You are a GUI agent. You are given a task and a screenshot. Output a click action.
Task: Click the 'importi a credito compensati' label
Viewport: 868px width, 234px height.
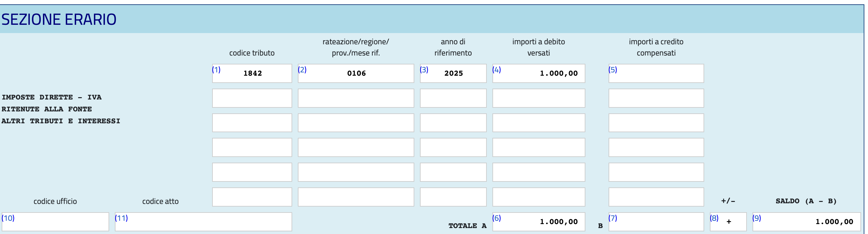tap(656, 47)
